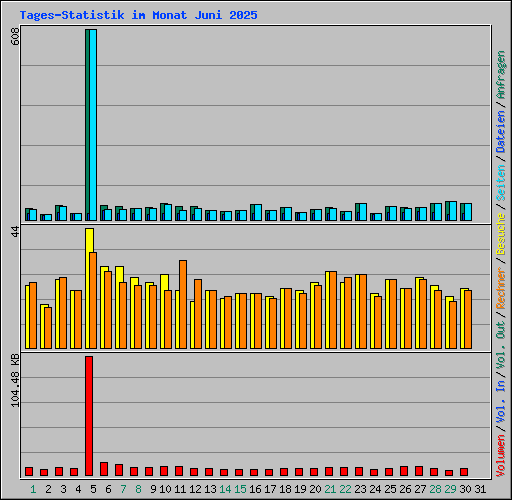Viewport: 512px width, 500px height.
Task: Click green day '29' on the x-axis
Action: click(x=450, y=489)
